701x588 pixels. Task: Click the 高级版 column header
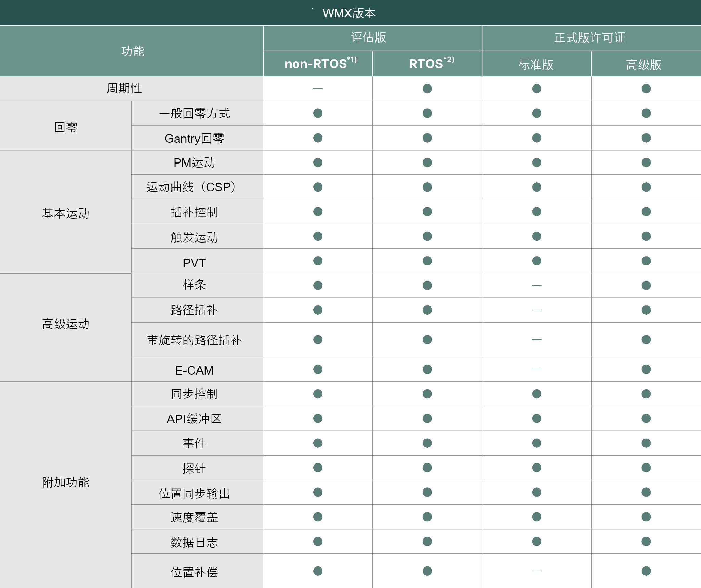[646, 64]
